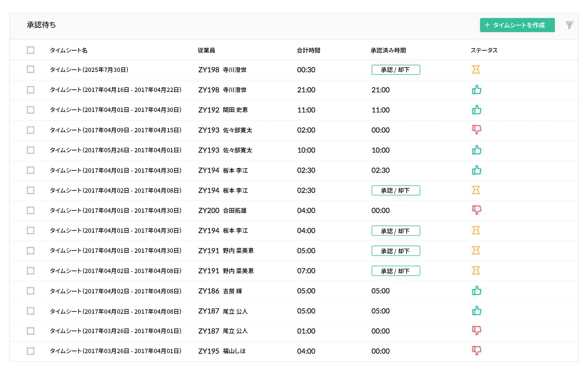
Task: Click the thumbs-up icon for ZY192 関田史恵
Action: (476, 110)
